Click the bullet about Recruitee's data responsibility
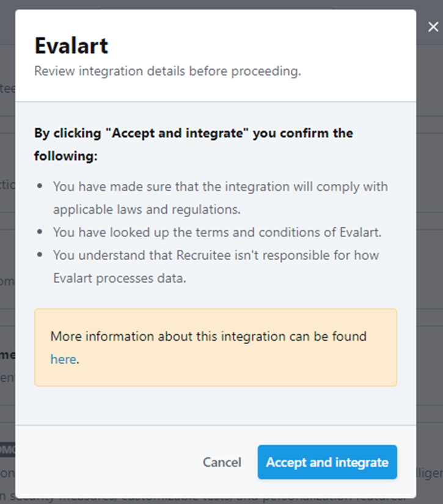The height and width of the screenshot is (504, 443). click(216, 255)
